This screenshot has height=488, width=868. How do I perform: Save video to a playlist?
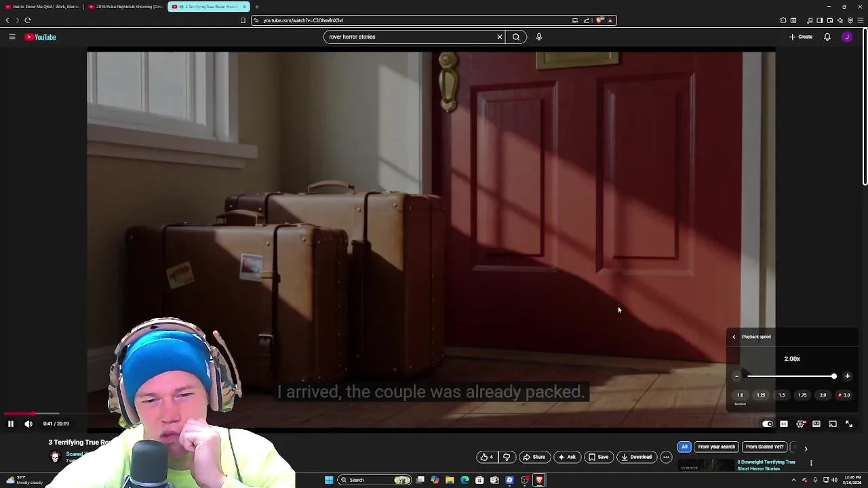598,457
